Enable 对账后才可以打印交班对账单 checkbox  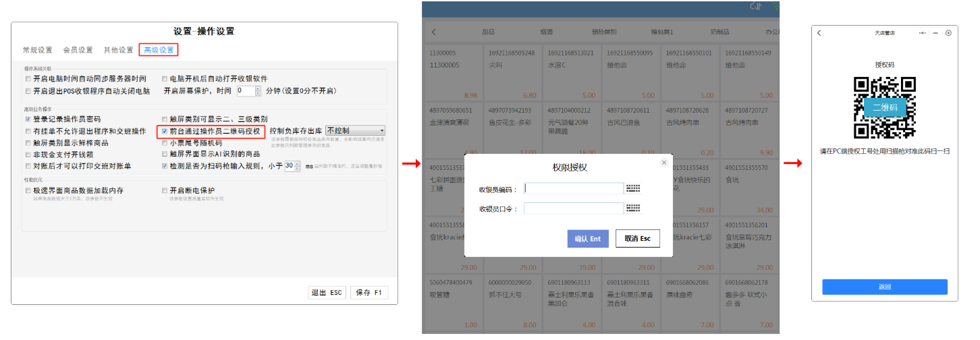28,166
